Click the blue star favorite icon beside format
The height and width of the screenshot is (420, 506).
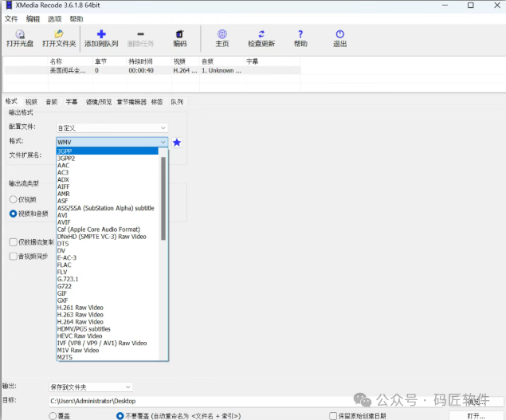pos(177,142)
